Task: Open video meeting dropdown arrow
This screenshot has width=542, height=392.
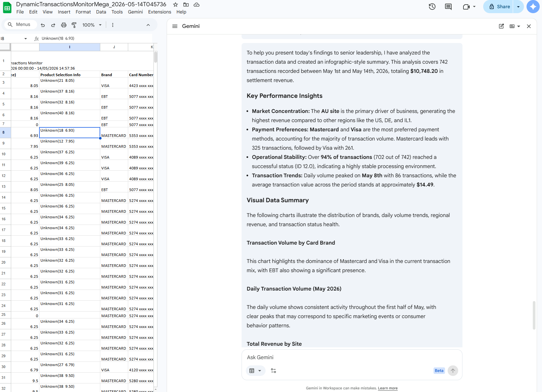Action: pos(474,7)
